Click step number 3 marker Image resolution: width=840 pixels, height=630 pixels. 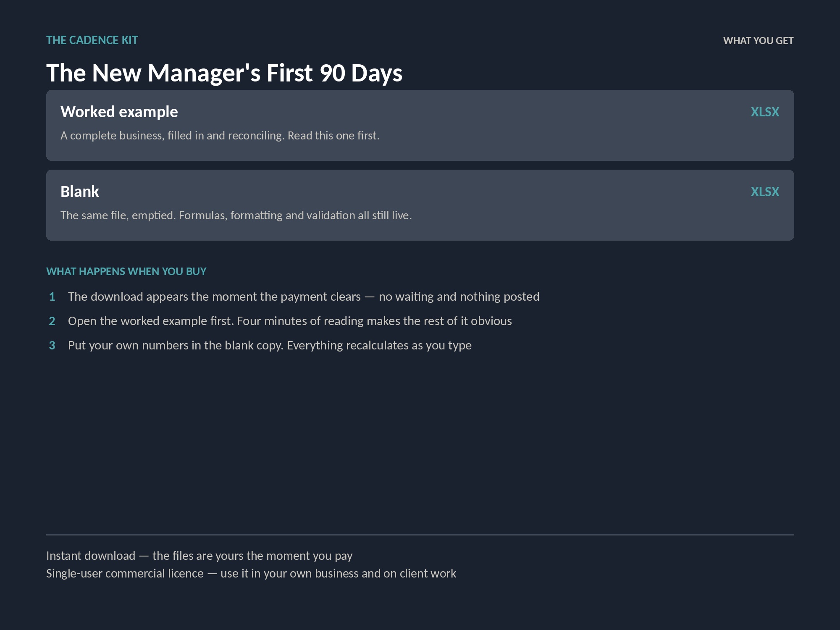(x=52, y=346)
